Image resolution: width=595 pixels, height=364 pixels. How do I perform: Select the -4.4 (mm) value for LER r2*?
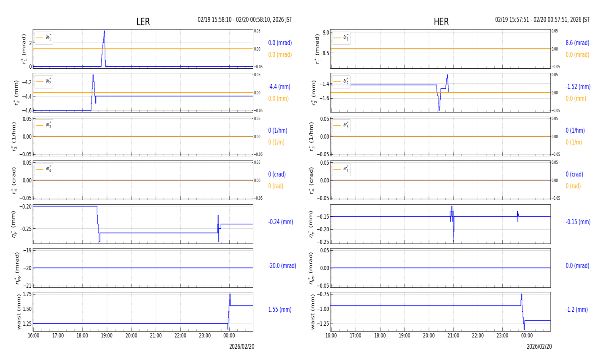[279, 87]
